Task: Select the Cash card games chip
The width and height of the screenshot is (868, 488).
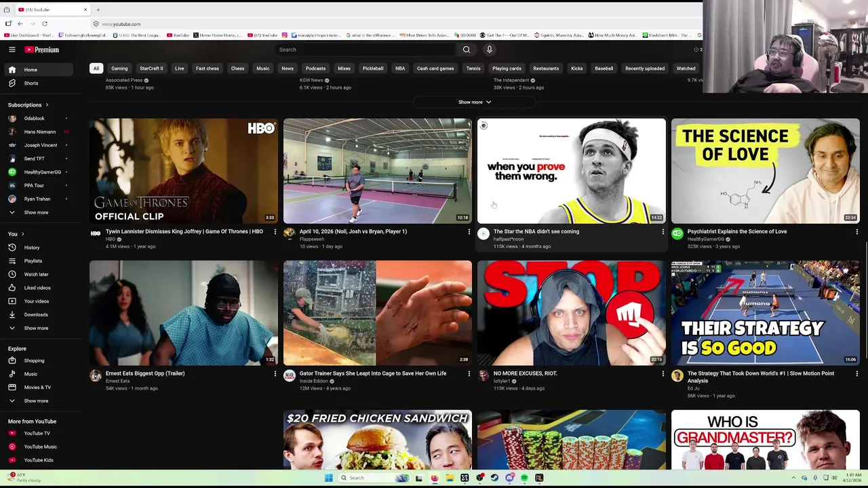Action: tap(435, 68)
